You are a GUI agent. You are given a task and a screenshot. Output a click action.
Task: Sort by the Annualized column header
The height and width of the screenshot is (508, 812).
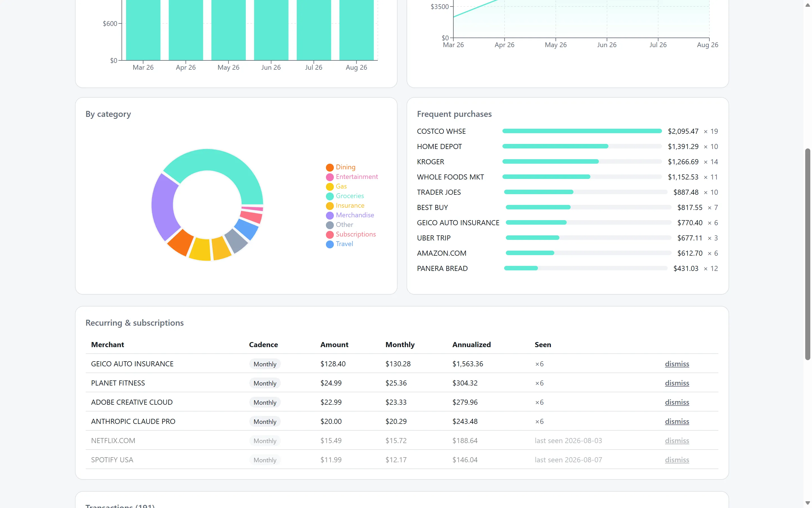click(471, 344)
